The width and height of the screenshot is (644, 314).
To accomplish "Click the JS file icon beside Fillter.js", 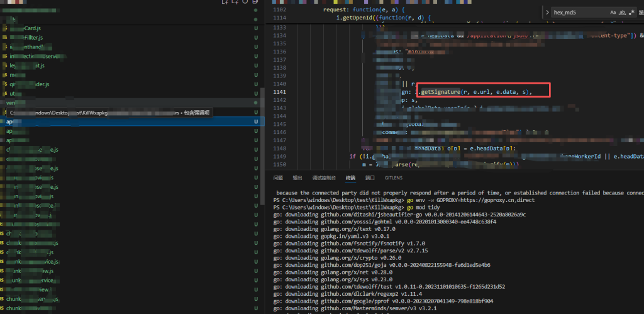I will (5, 37).
